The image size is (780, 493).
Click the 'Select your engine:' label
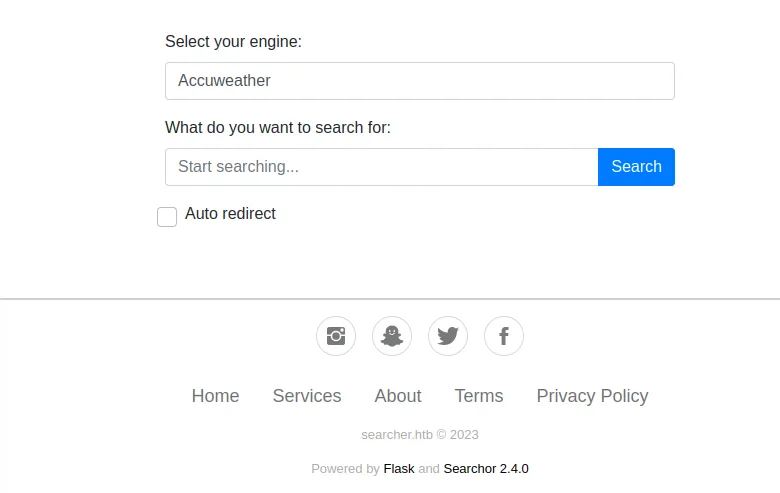[233, 41]
